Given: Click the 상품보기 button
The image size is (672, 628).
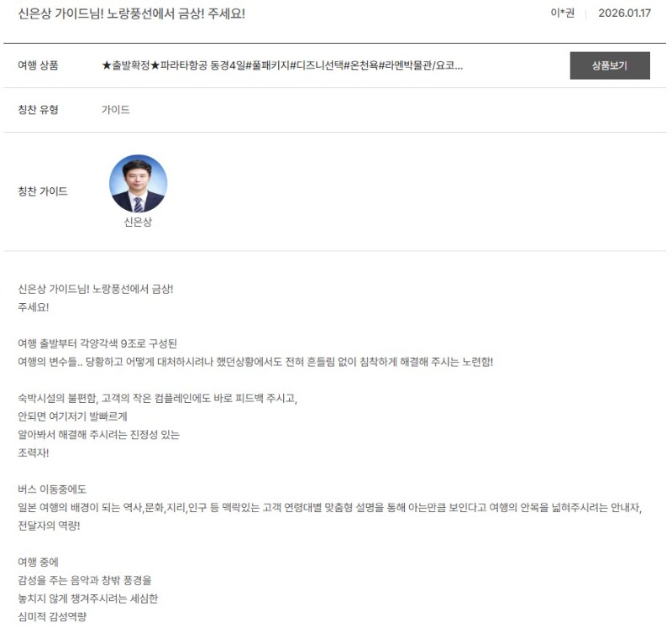Looking at the screenshot, I should (610, 65).
